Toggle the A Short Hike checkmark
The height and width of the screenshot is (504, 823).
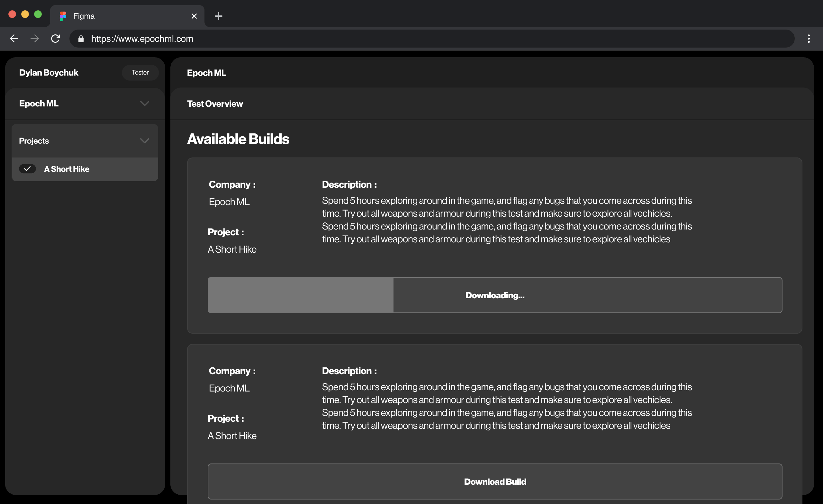(x=27, y=169)
